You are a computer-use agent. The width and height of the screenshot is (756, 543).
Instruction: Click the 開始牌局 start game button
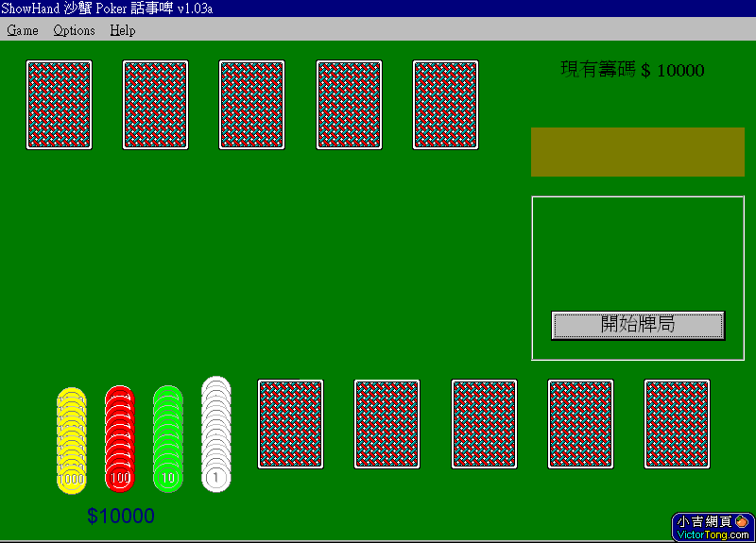(638, 325)
